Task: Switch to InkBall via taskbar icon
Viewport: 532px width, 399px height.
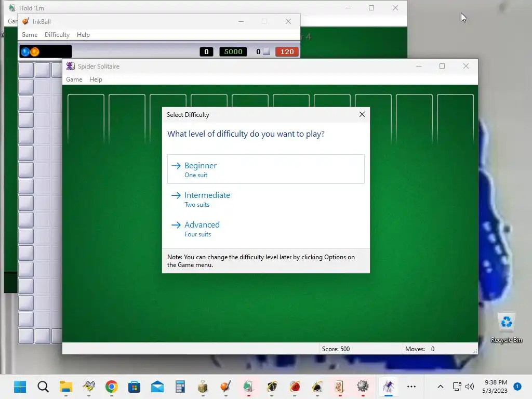Action: (x=225, y=387)
